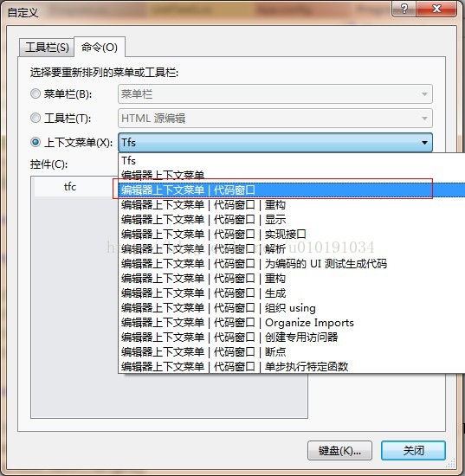Click the 关闭 button
The width and height of the screenshot is (465, 476).
413,451
